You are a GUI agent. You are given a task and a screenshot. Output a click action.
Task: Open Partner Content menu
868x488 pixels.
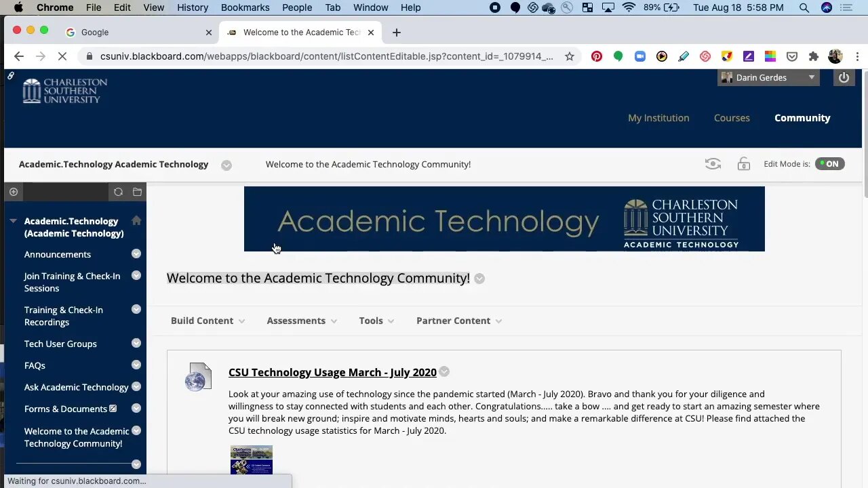[459, 321]
